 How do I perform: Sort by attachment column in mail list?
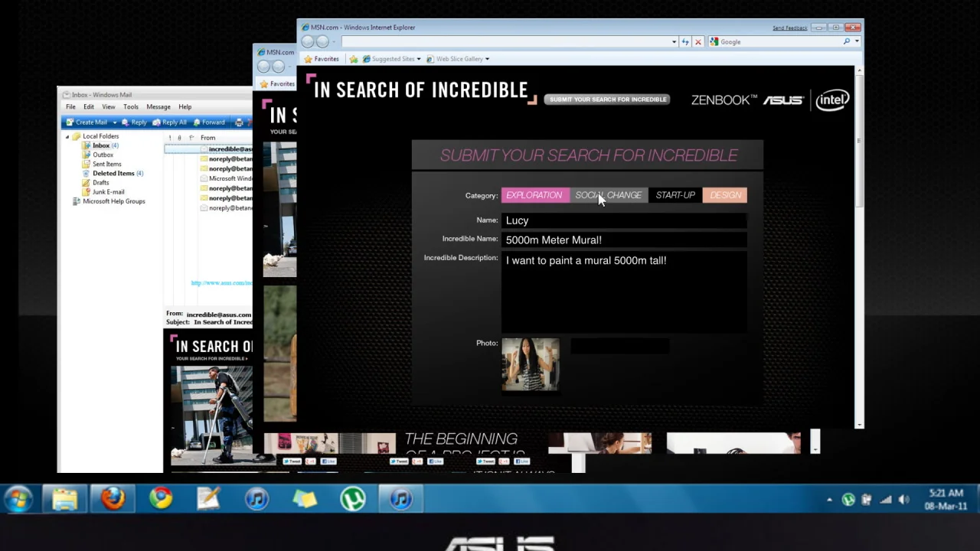[181, 138]
